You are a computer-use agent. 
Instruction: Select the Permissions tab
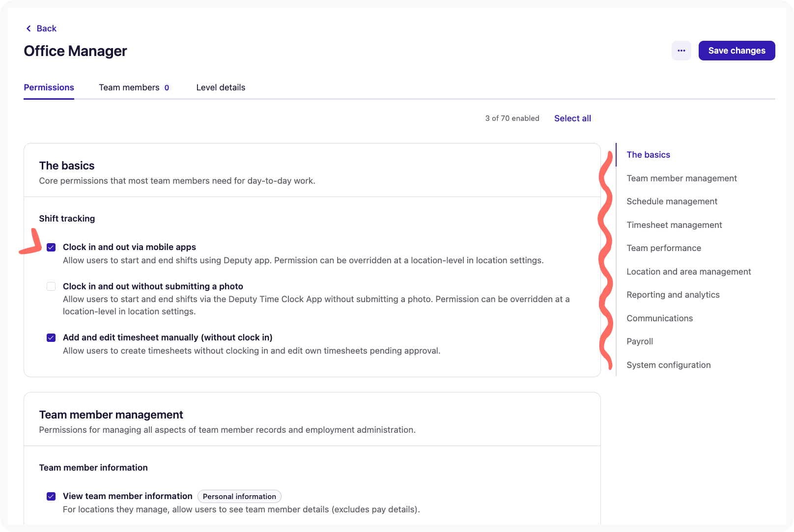[49, 87]
